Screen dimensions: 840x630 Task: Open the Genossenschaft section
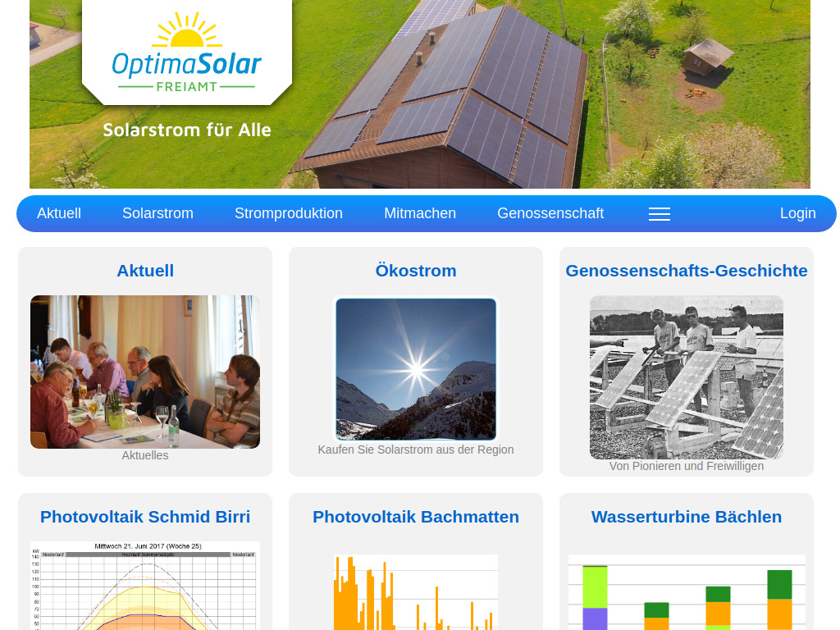tap(550, 213)
